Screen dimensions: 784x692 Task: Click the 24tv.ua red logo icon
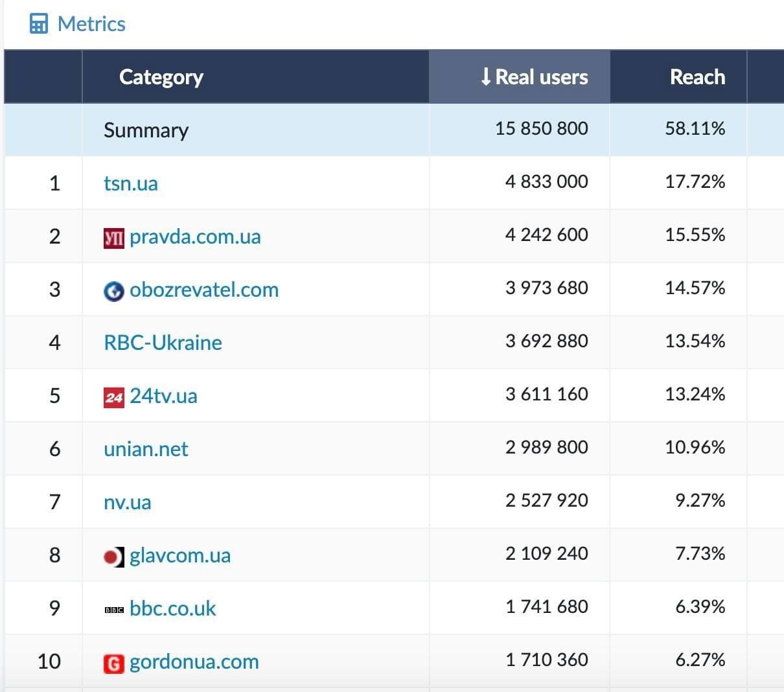pyautogui.click(x=113, y=397)
